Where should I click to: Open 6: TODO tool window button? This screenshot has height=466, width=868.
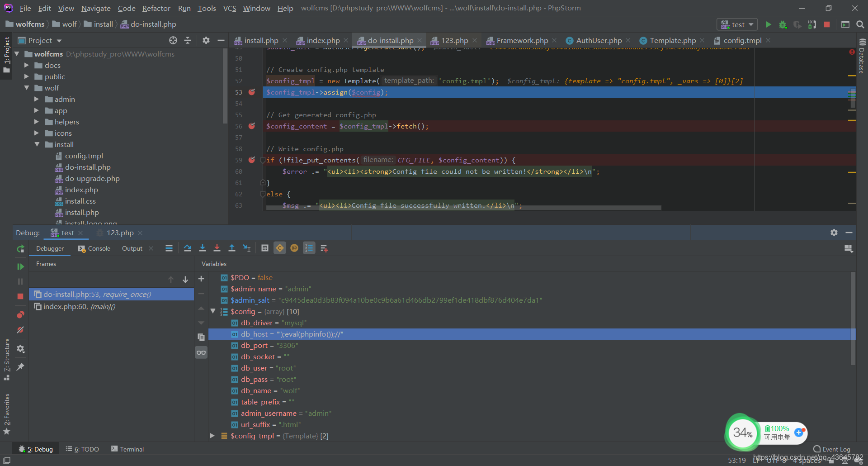tap(82, 449)
